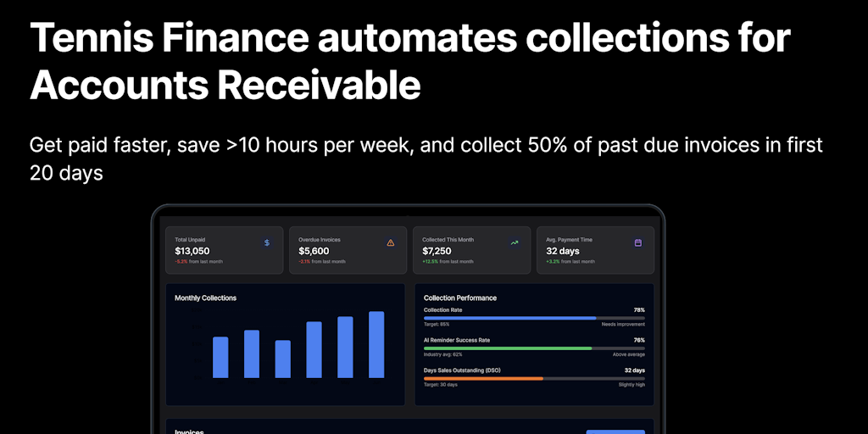Click the 'Slightly high' status text
868x434 pixels.
coord(632,384)
